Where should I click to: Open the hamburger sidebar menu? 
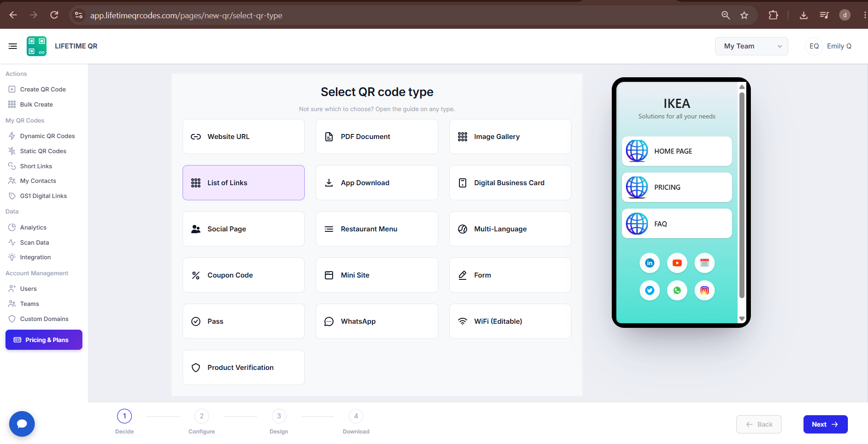pyautogui.click(x=13, y=46)
